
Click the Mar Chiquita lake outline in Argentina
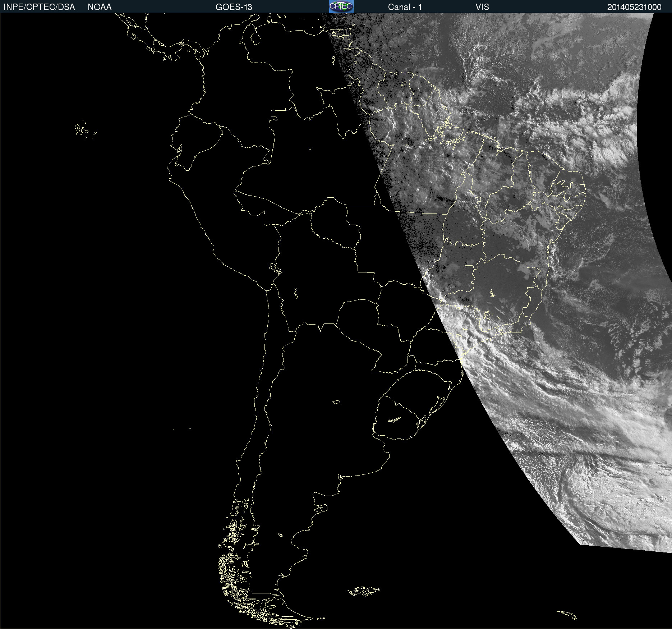click(x=336, y=402)
